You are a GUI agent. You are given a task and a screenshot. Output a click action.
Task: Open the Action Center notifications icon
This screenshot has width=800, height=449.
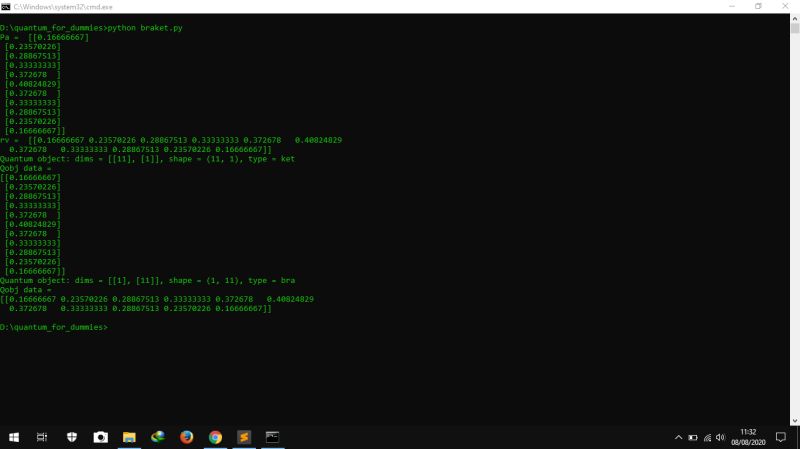(781, 437)
